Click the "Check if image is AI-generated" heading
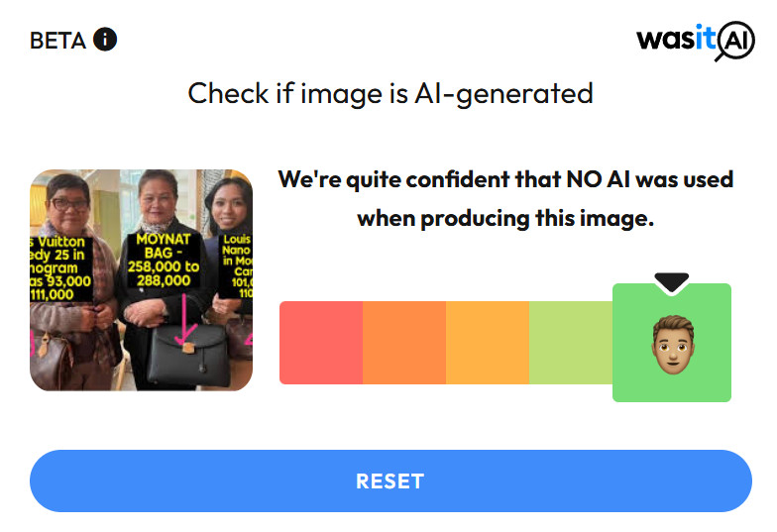The width and height of the screenshot is (777, 532). tap(390, 94)
